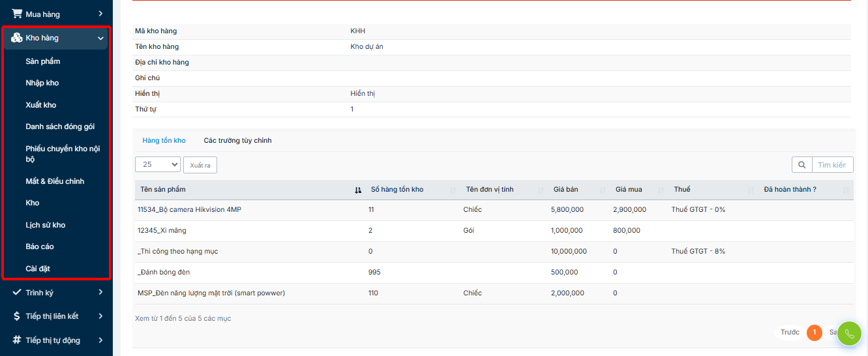Click the Tìm kiếm search input field
The image size is (868, 356).
click(x=832, y=165)
